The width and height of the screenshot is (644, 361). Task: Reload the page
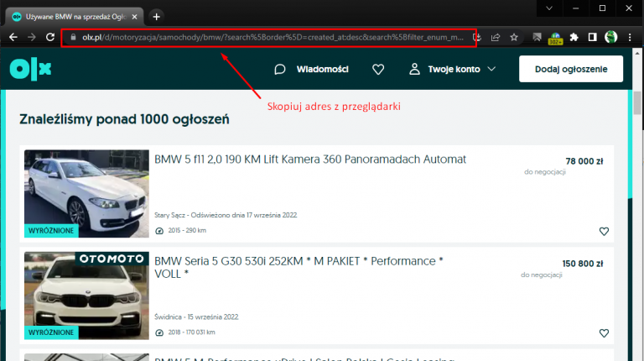(51, 37)
